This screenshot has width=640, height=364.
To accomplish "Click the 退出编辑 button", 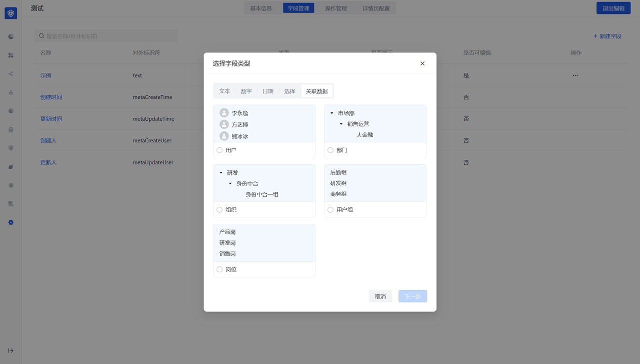I will (613, 8).
